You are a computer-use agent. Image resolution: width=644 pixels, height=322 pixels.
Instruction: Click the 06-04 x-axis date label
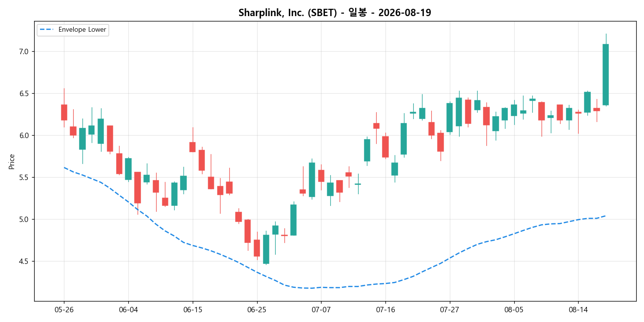(x=128, y=309)
